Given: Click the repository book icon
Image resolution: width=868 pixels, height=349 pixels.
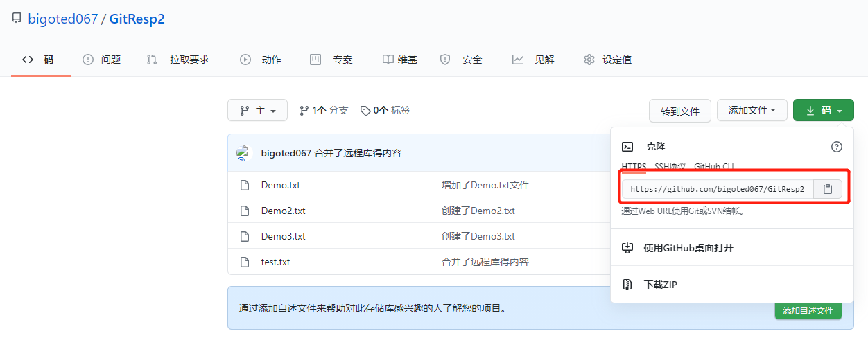Looking at the screenshot, I should (17, 19).
